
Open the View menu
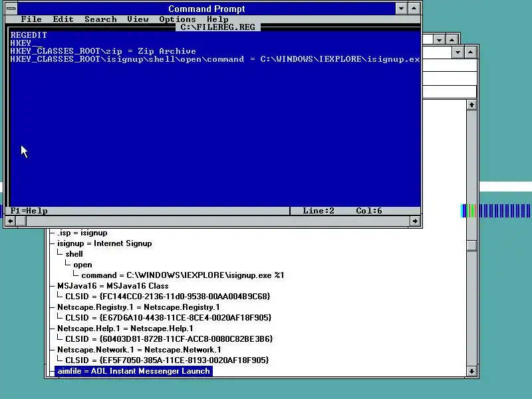click(138, 19)
